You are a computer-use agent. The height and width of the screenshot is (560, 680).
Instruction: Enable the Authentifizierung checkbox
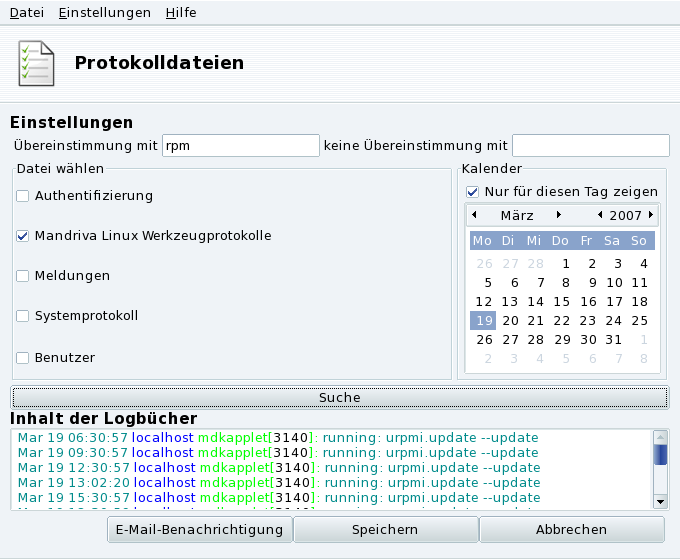click(x=23, y=196)
